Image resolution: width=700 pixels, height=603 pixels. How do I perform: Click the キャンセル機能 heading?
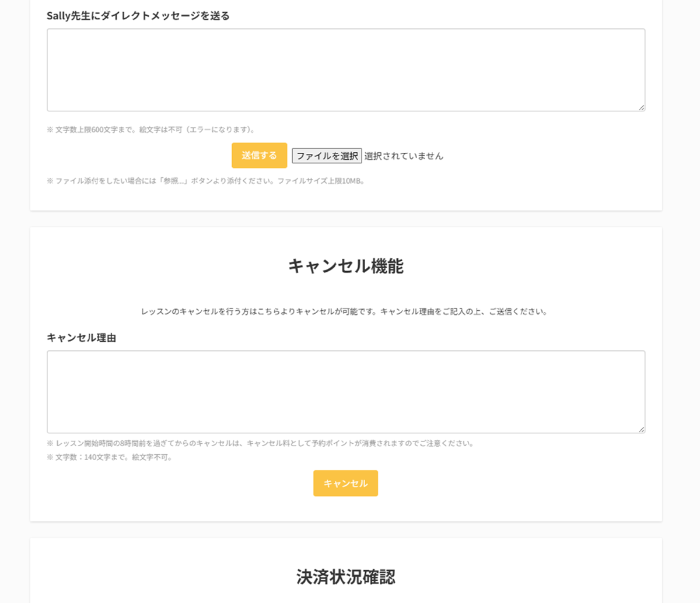point(345,266)
